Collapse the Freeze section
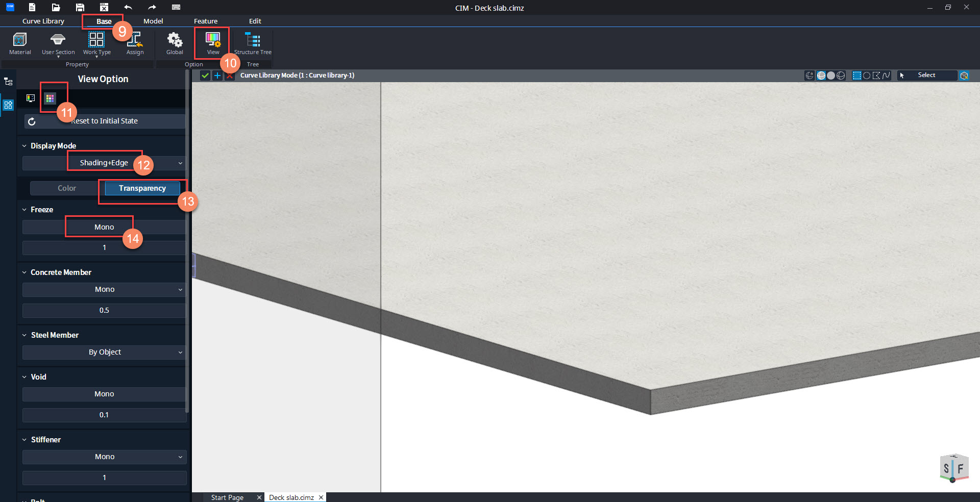This screenshot has height=502, width=980. tap(24, 210)
